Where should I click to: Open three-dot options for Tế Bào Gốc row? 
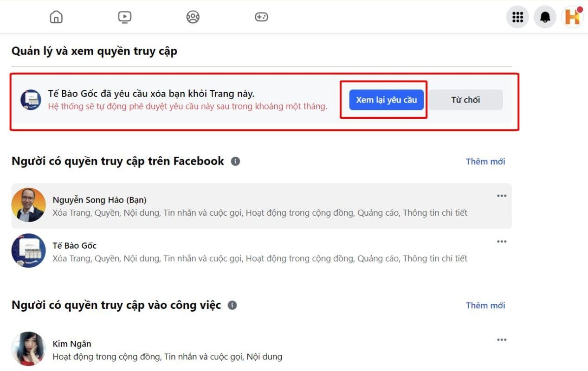502,242
